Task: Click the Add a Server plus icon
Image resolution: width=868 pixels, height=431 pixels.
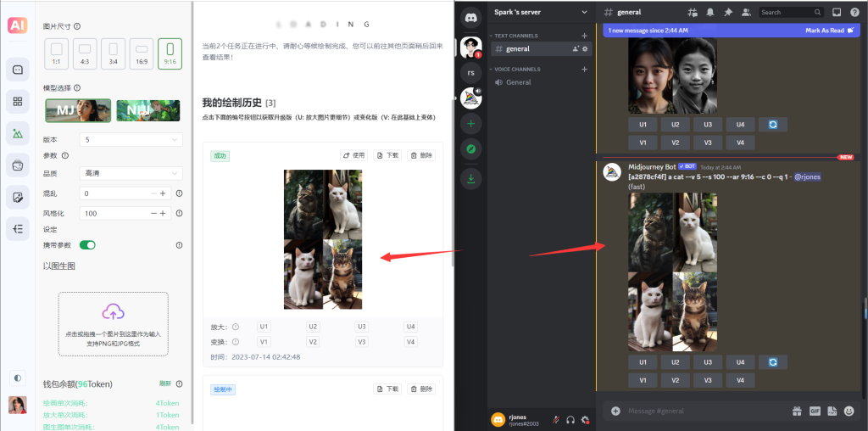Action: [x=470, y=124]
